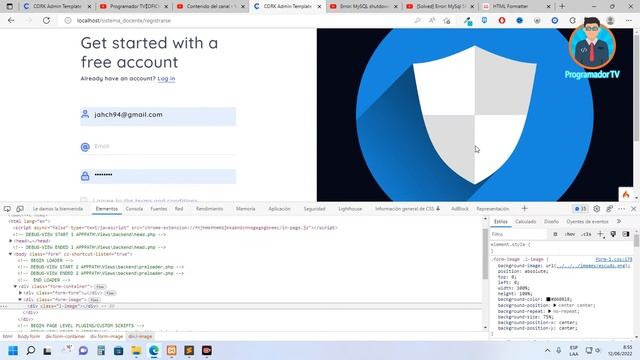The height and width of the screenshot is (360, 640).
Task: Switch to the Fuentes tab
Action: pyautogui.click(x=159, y=209)
